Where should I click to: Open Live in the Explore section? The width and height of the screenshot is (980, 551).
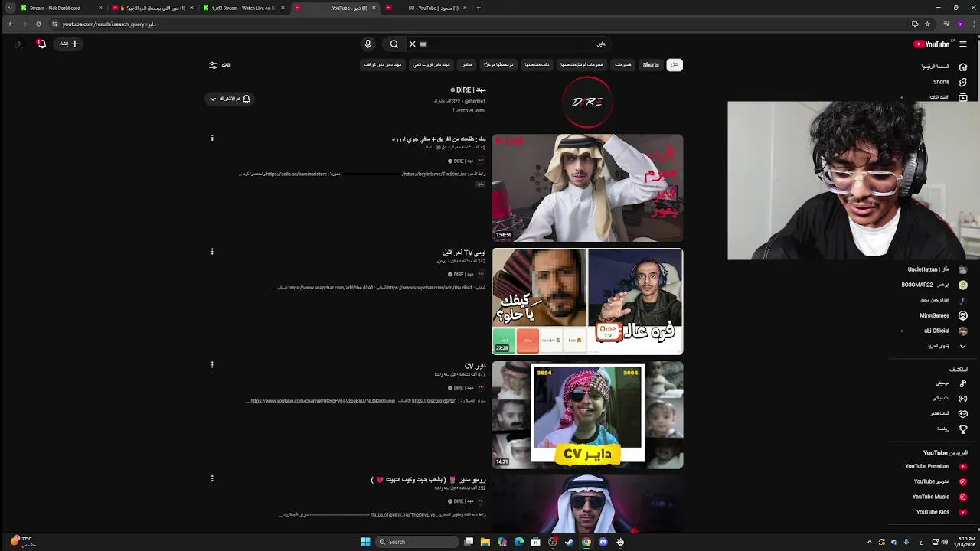pyautogui.click(x=949, y=399)
